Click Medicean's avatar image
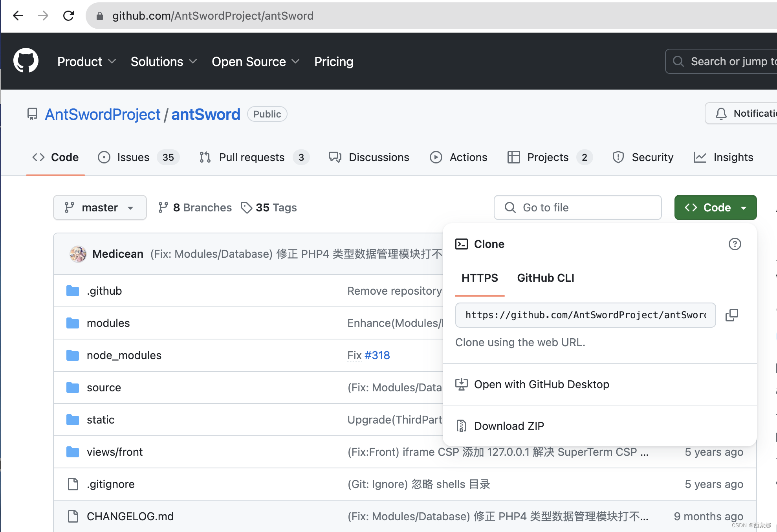777x532 pixels. click(78, 254)
